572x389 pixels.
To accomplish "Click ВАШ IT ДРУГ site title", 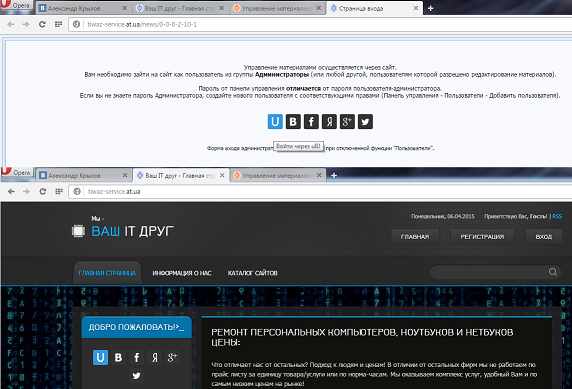I will coord(132,231).
